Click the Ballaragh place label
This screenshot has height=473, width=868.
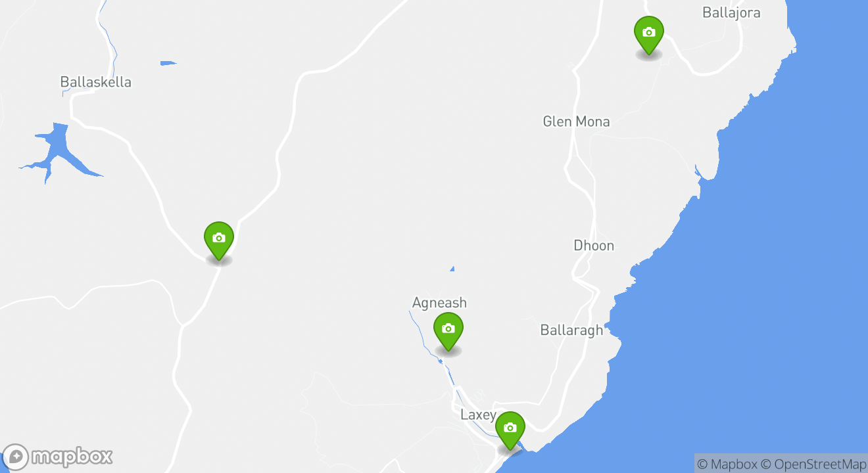(571, 330)
